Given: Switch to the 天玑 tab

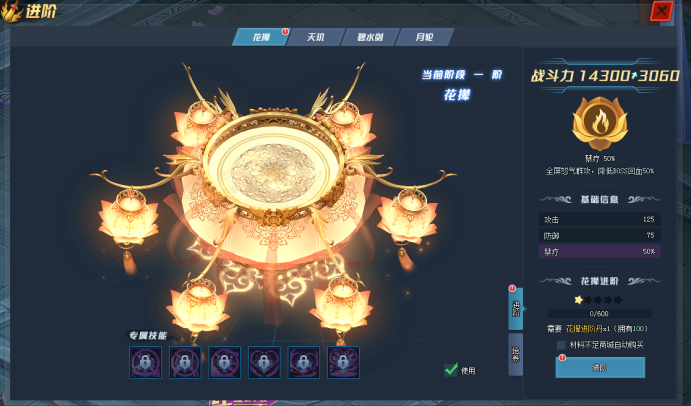Looking at the screenshot, I should click(x=316, y=37).
